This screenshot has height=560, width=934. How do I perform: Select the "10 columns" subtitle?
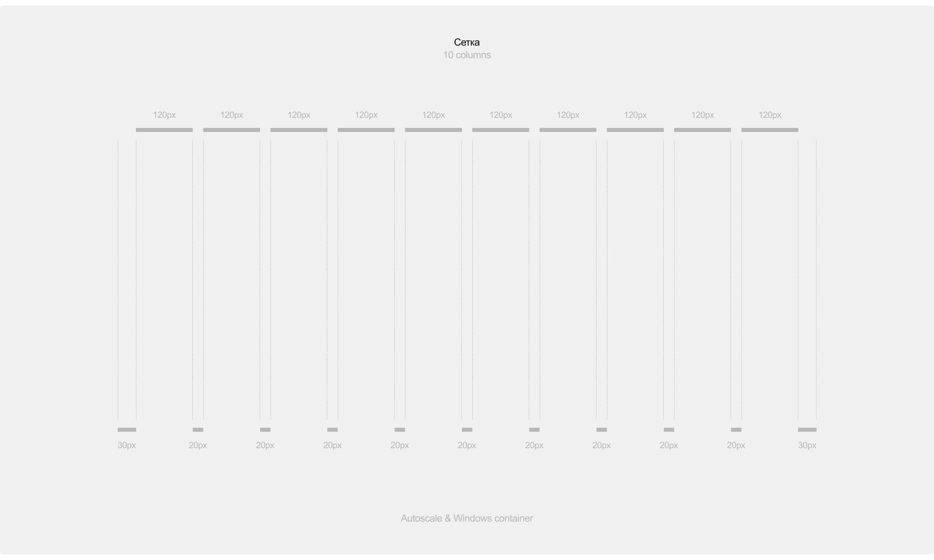click(x=467, y=55)
